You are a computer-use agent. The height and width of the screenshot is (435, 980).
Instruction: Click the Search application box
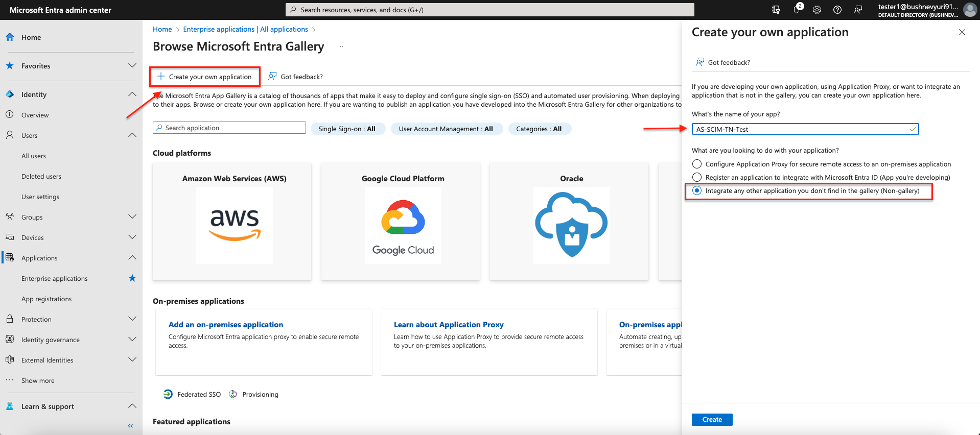click(229, 128)
